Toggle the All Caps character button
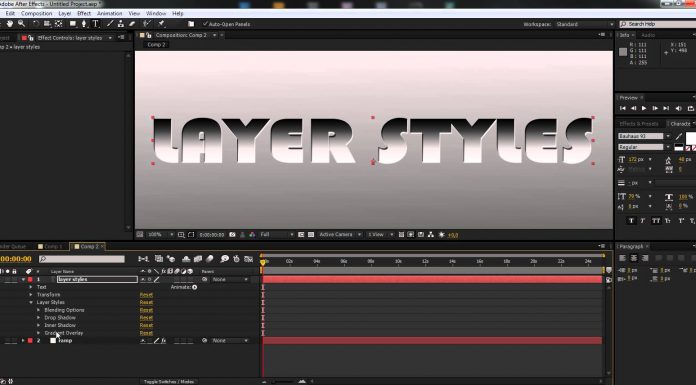The image size is (696, 385). click(x=656, y=220)
